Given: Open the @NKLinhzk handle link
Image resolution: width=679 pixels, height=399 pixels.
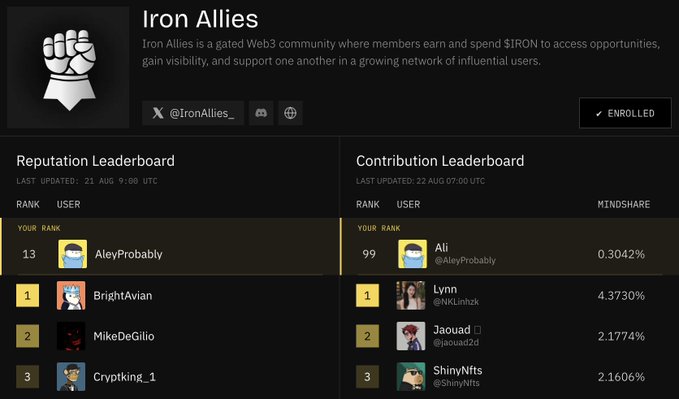Looking at the screenshot, I should (x=456, y=302).
